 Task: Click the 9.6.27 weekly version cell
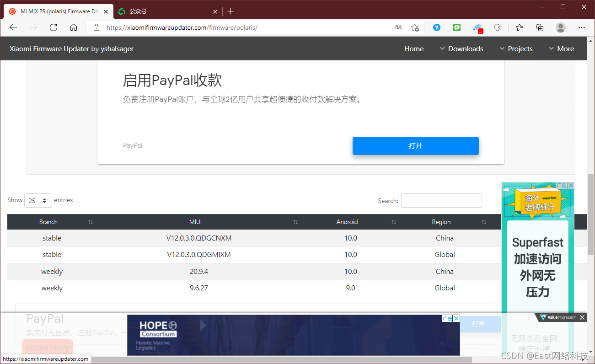(199, 288)
